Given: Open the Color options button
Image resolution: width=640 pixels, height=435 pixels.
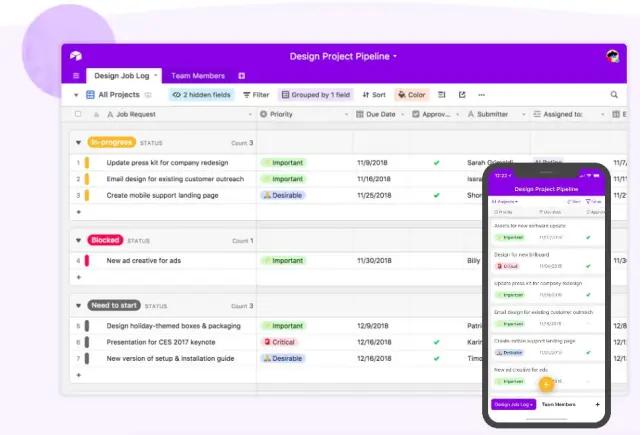Looking at the screenshot, I should pyautogui.click(x=411, y=95).
